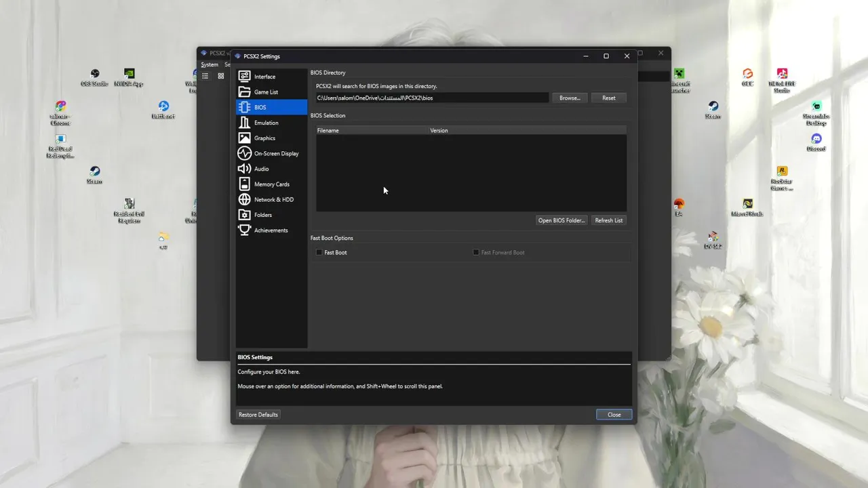Switch to On-Screen Display settings

(x=271, y=153)
